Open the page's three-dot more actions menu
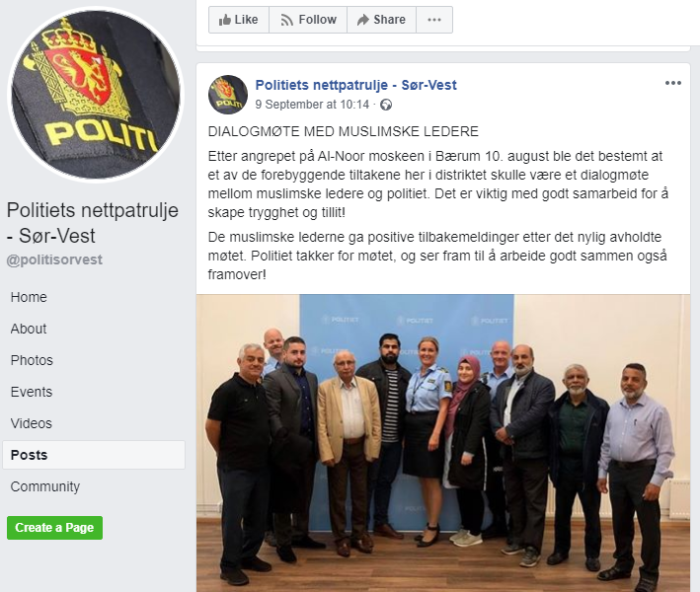Viewport: 700px width, 592px height. [434, 20]
